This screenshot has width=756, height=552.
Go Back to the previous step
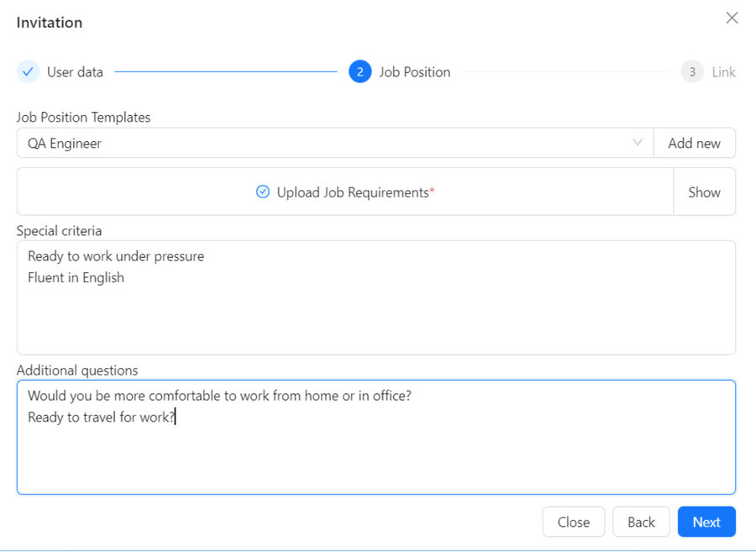click(641, 522)
